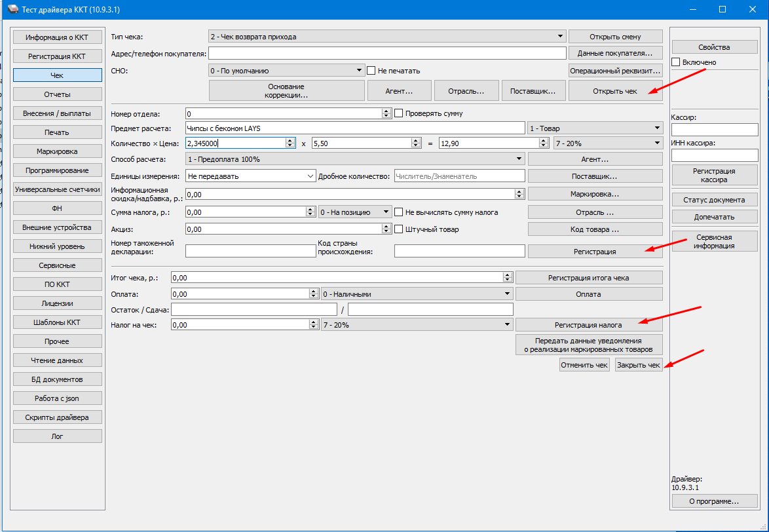Click the 'Оплата' button
769x532 pixels.
click(x=588, y=294)
